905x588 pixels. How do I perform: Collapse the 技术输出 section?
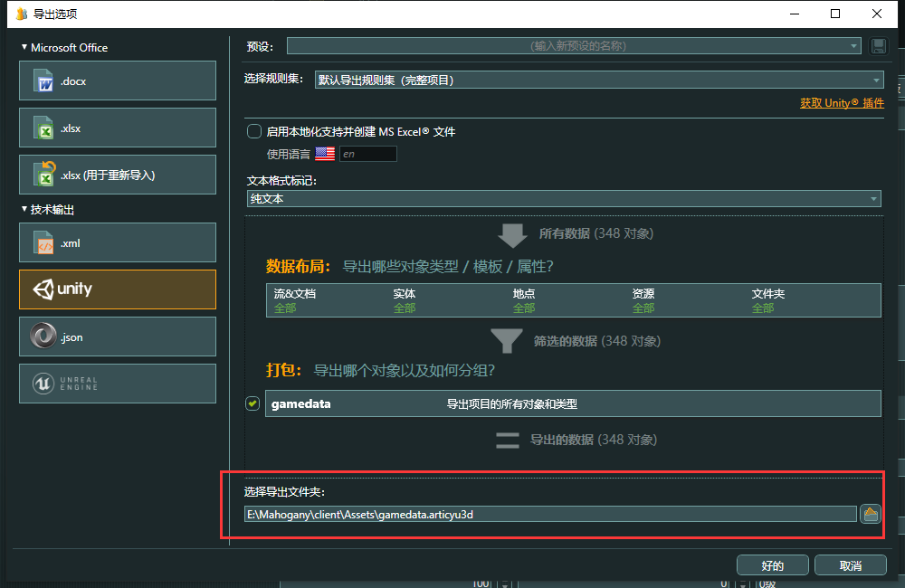click(x=25, y=209)
